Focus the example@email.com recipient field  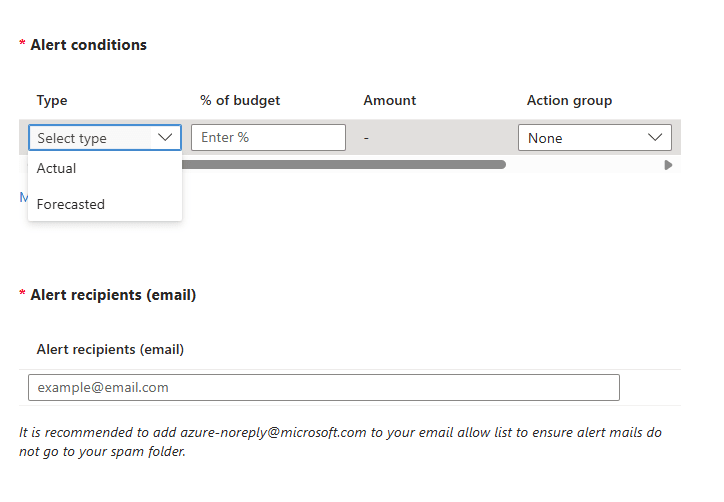coord(324,387)
